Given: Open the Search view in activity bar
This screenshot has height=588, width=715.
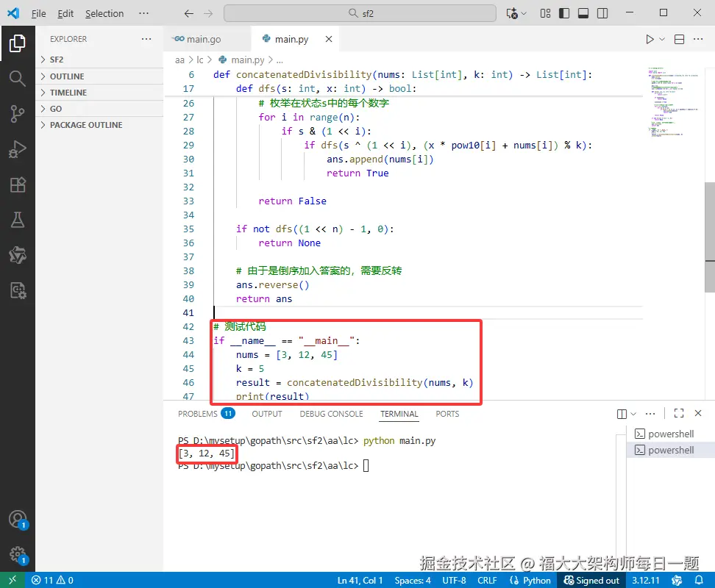Looking at the screenshot, I should tap(18, 79).
